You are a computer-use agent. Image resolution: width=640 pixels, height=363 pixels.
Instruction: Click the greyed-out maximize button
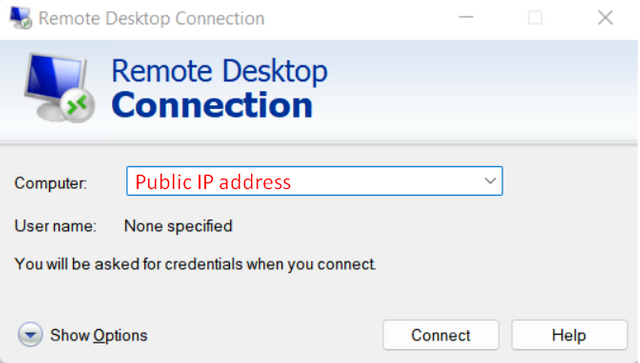[535, 18]
